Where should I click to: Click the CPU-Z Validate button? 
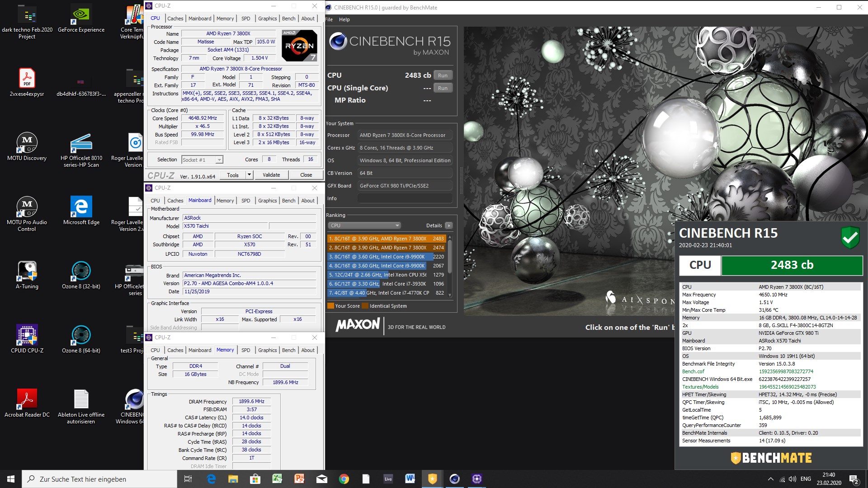[271, 175]
